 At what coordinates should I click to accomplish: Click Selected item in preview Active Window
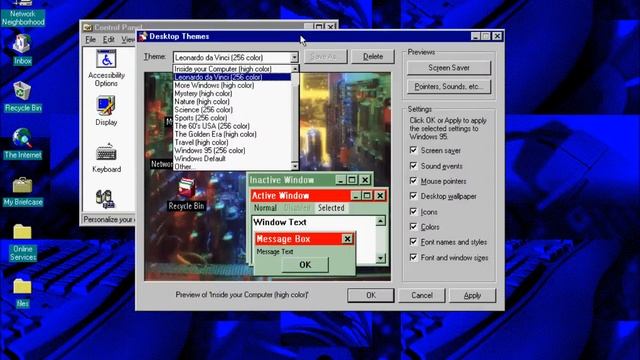[331, 208]
